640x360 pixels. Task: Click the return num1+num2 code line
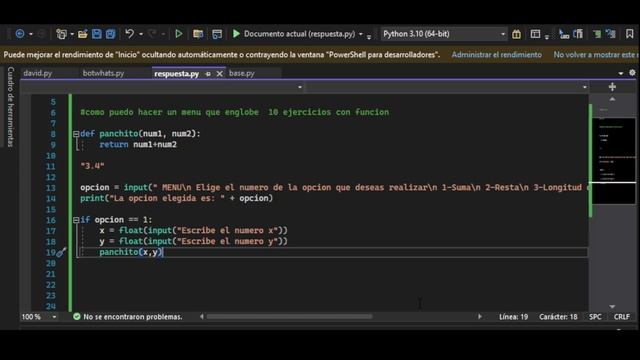coord(138,144)
